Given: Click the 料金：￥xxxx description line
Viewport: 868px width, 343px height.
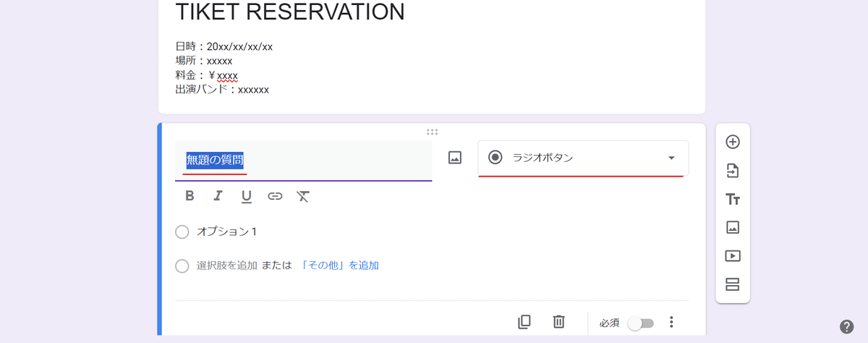Looking at the screenshot, I should 206,76.
